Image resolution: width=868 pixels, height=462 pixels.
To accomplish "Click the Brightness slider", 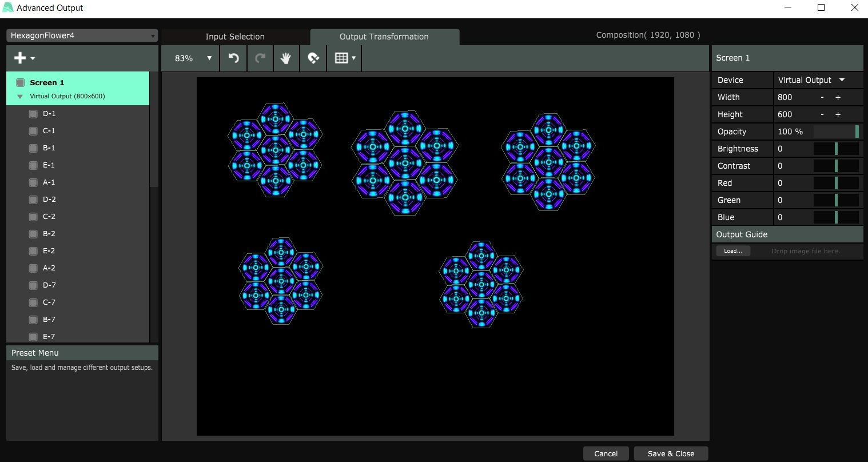I will click(836, 149).
